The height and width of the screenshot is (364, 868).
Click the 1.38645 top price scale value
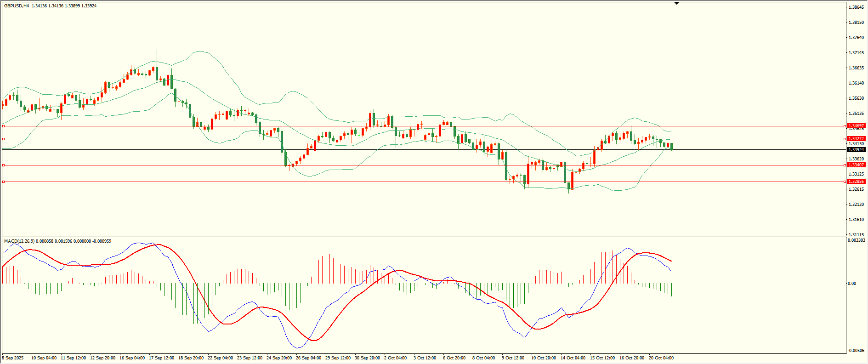[856, 7]
